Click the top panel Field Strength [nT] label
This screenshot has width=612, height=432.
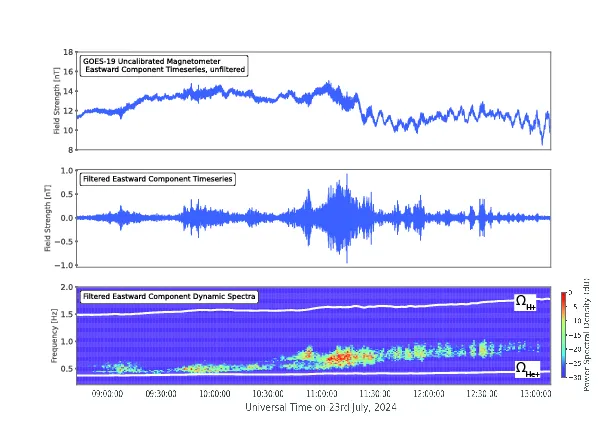(57, 101)
